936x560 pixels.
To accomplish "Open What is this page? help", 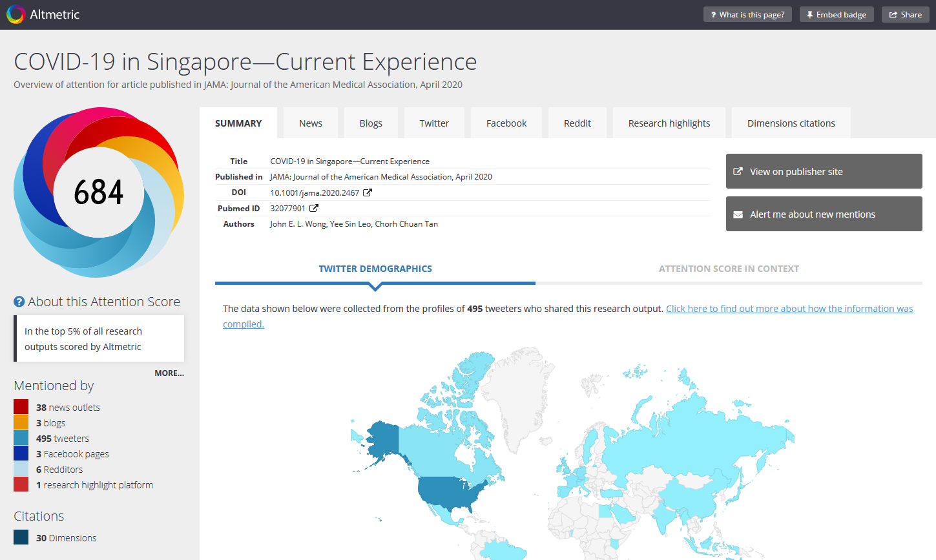I will (747, 14).
